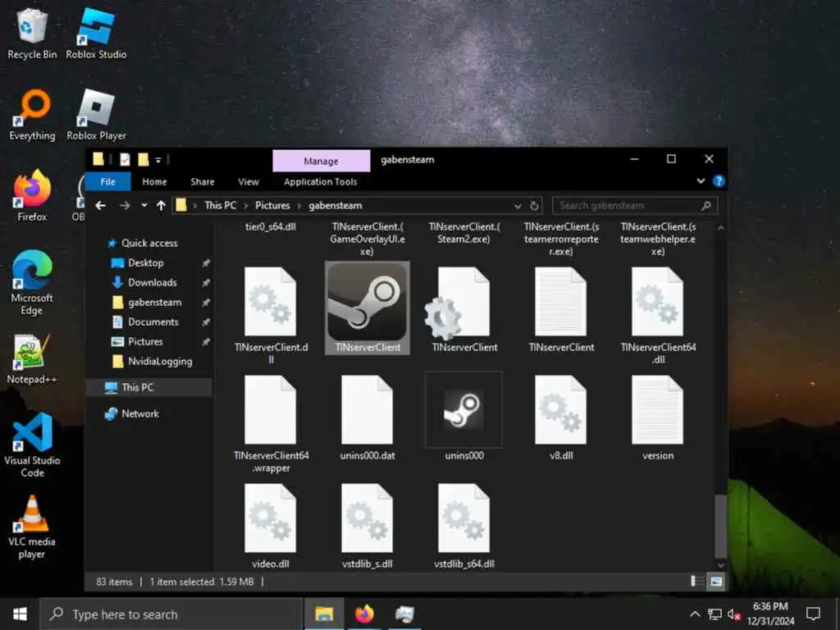Open gabensteam pinned folder in sidebar
Screen dimensions: 840x630
click(x=154, y=302)
